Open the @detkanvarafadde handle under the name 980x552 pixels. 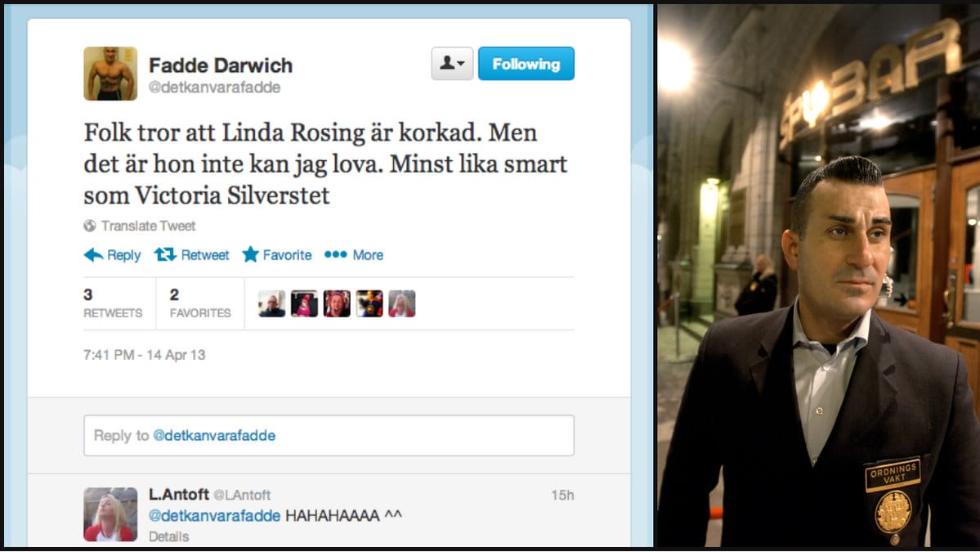[214, 88]
